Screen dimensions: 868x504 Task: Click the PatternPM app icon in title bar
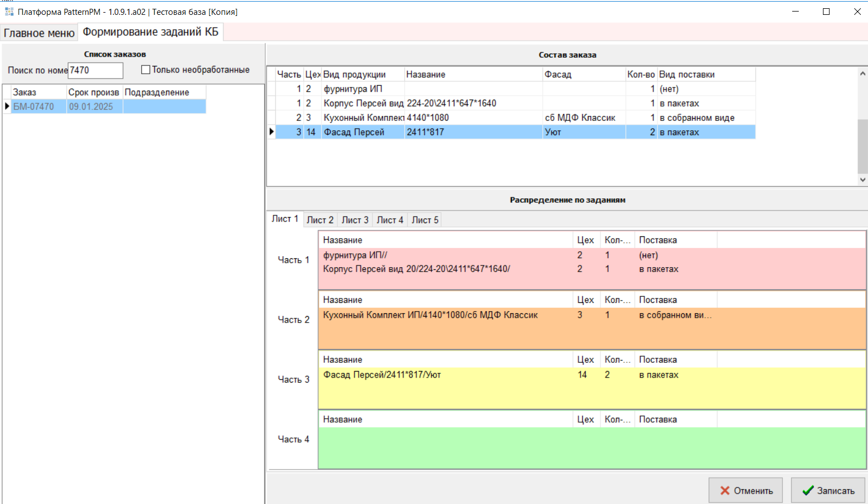click(9, 12)
